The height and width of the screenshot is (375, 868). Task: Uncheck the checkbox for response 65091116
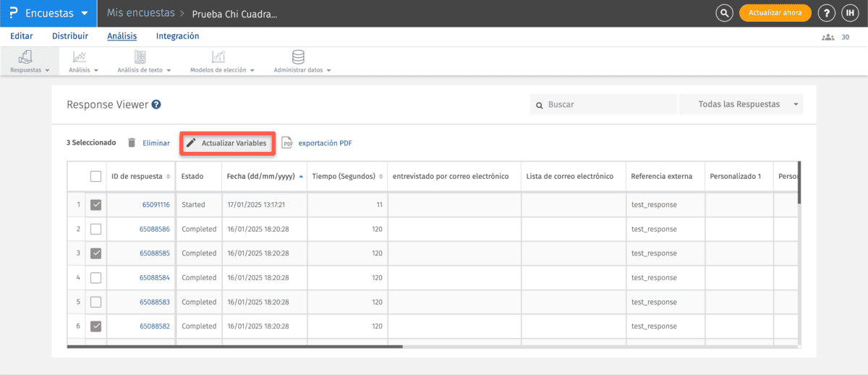point(95,205)
